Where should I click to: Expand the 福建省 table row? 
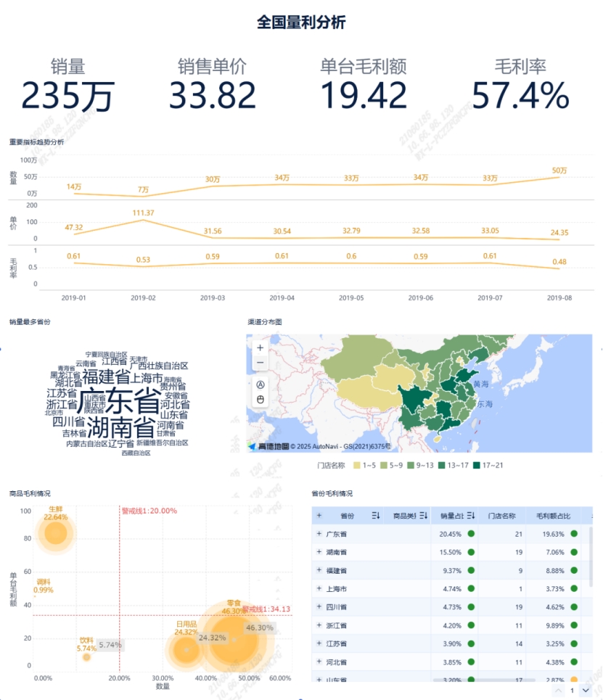pos(319,570)
